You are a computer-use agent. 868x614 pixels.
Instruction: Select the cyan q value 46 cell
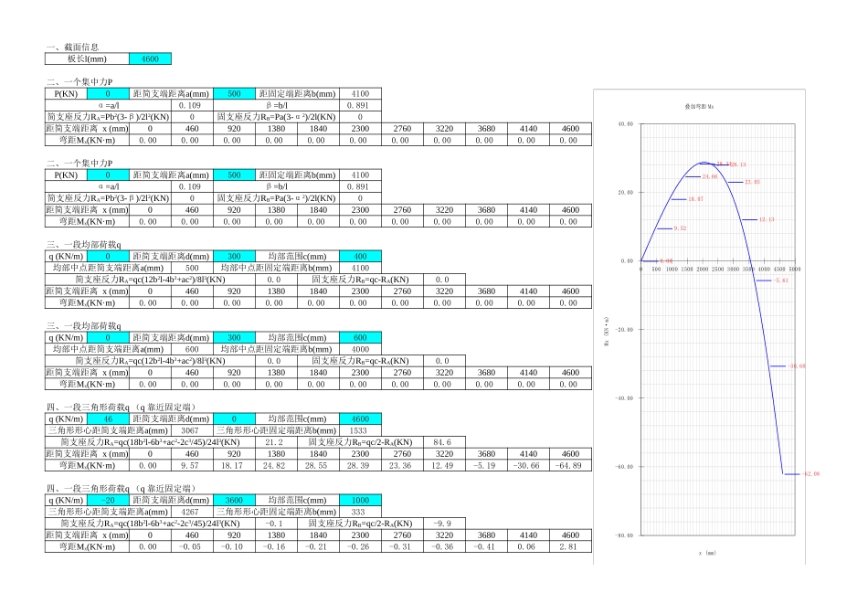pyautogui.click(x=108, y=419)
